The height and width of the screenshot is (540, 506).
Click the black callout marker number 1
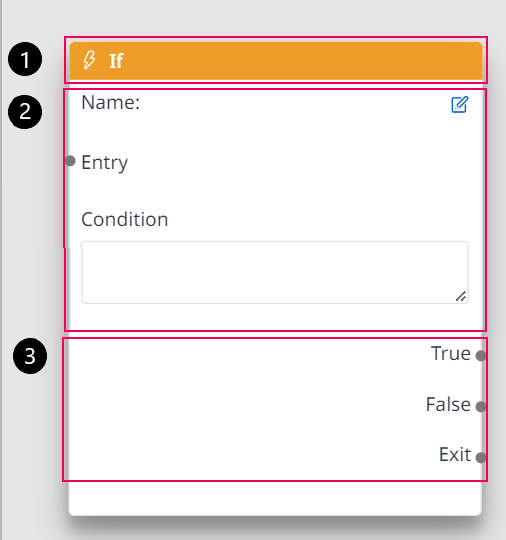pos(25,59)
